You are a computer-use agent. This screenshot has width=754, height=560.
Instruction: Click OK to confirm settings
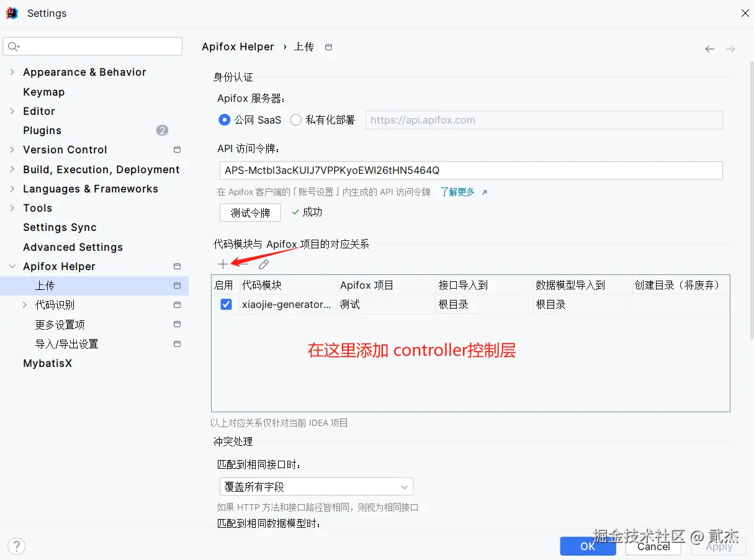point(588,546)
